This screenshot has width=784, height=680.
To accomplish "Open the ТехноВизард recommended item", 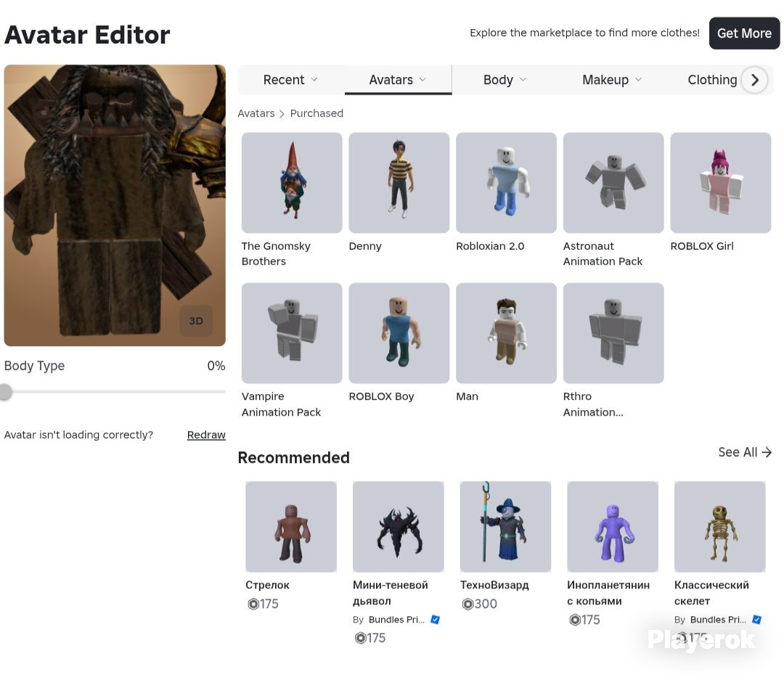I will [505, 526].
